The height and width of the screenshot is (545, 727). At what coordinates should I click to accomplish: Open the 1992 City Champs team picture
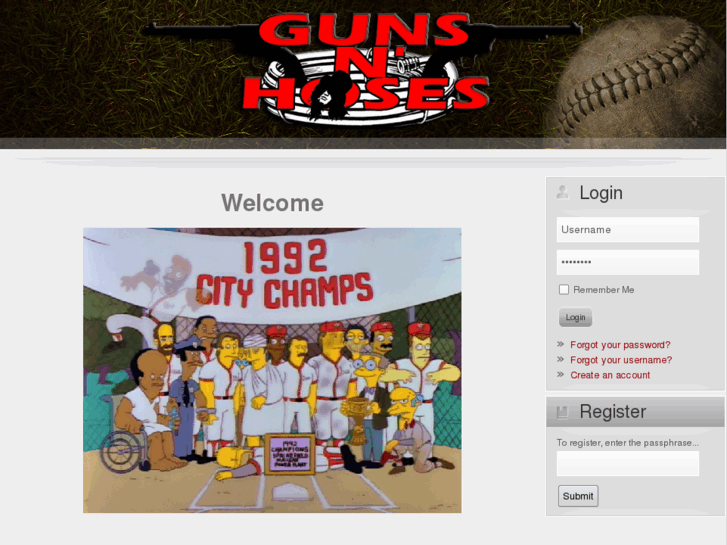272,370
